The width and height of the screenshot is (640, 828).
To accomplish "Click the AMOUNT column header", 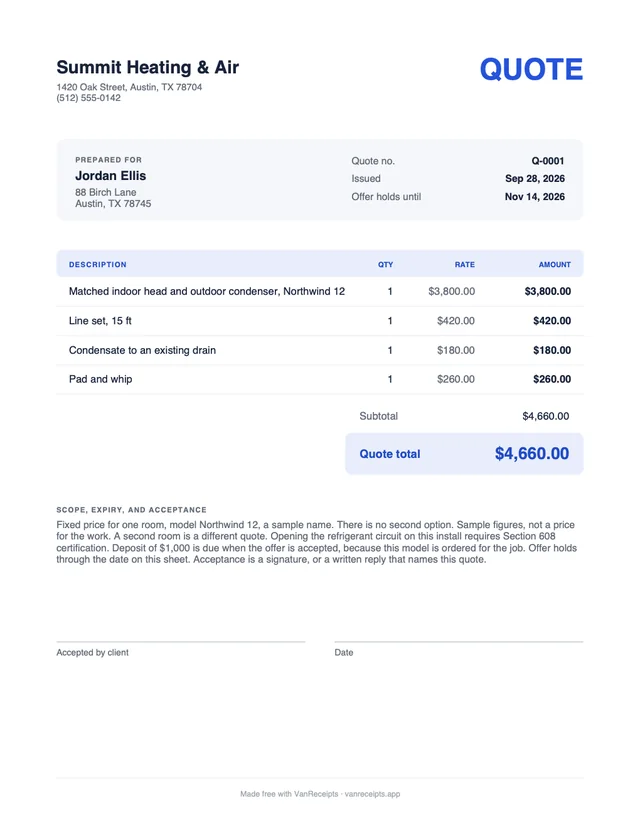I will (x=554, y=265).
